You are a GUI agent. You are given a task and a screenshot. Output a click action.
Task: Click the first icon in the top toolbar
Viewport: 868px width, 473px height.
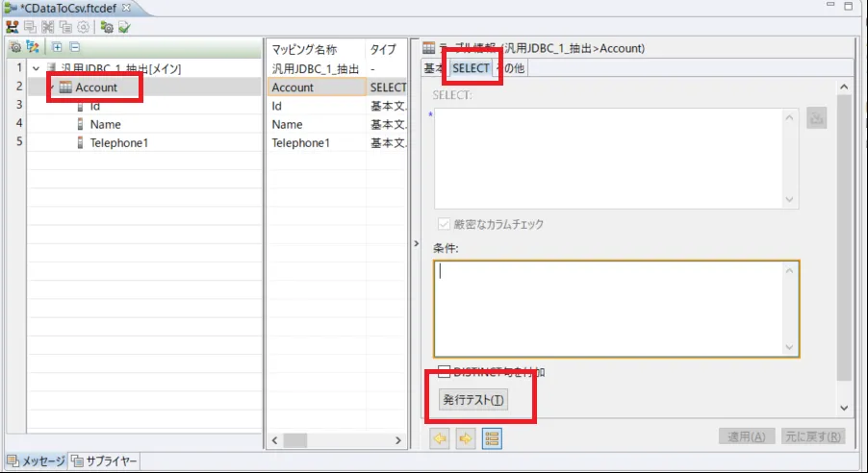tap(12, 27)
